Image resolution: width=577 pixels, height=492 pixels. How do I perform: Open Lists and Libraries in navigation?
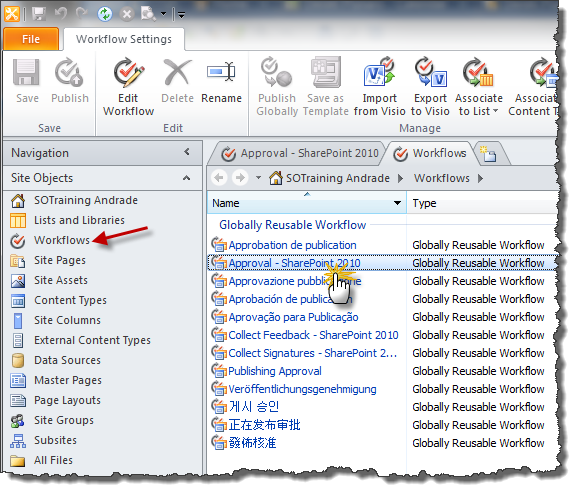pyautogui.click(x=79, y=220)
